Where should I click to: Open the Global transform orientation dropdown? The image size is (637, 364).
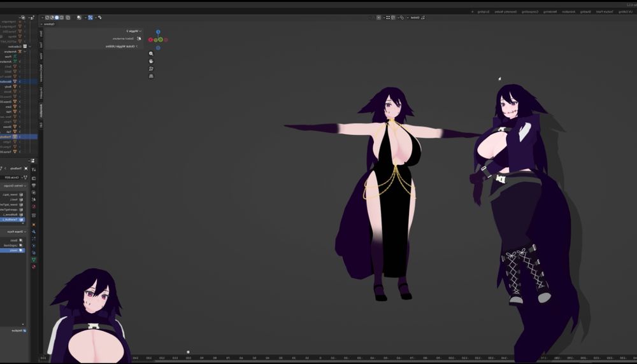tap(414, 18)
